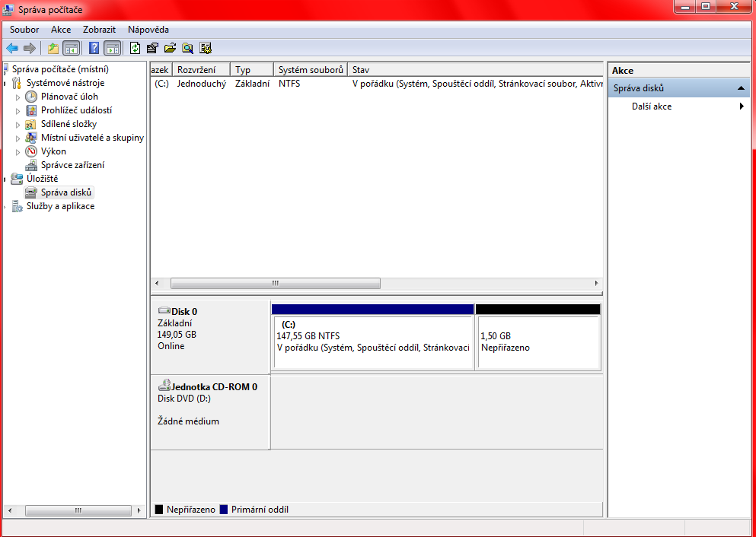Select Sdílené složky tree item
756x537 pixels.
coord(69,124)
